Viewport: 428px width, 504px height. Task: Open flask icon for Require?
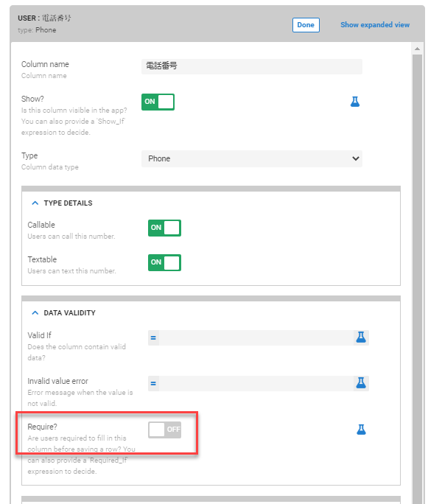361,430
